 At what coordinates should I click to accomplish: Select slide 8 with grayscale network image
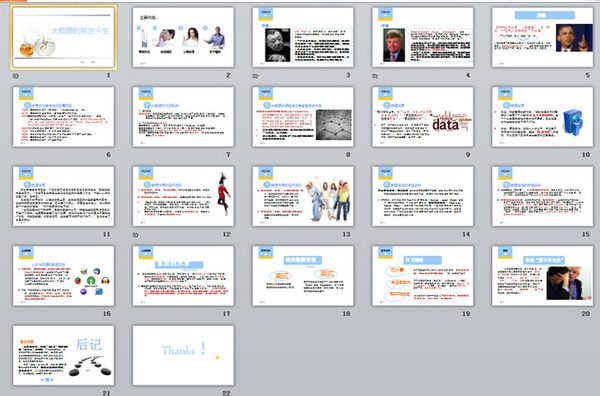[303, 117]
